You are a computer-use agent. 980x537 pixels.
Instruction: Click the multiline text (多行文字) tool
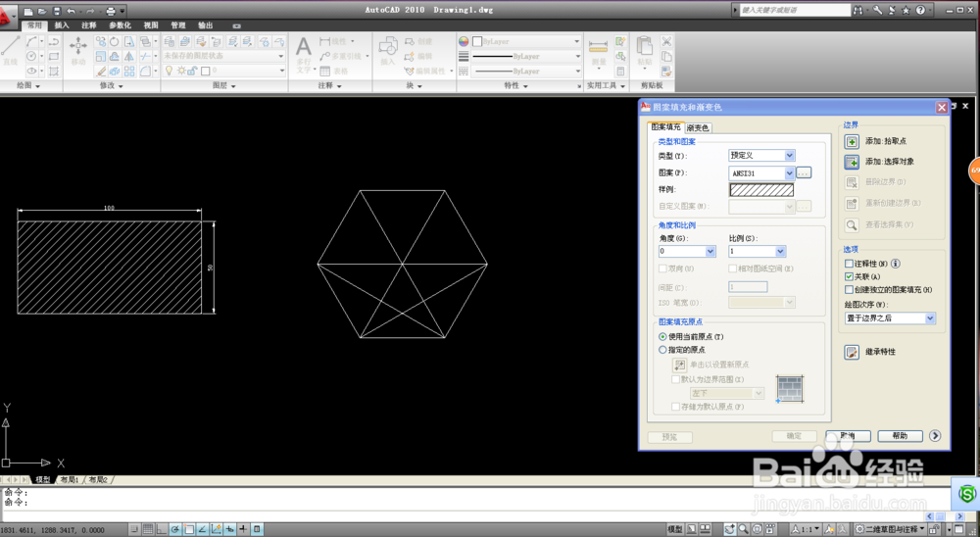(303, 55)
